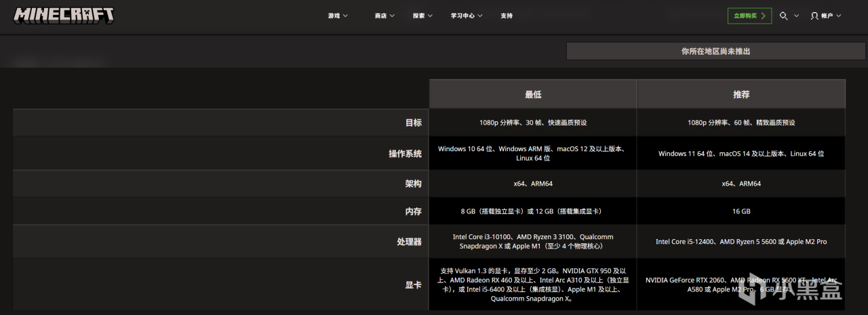868x315 pixels.
Task: Expand the chevron beside the search icon
Action: (x=796, y=16)
